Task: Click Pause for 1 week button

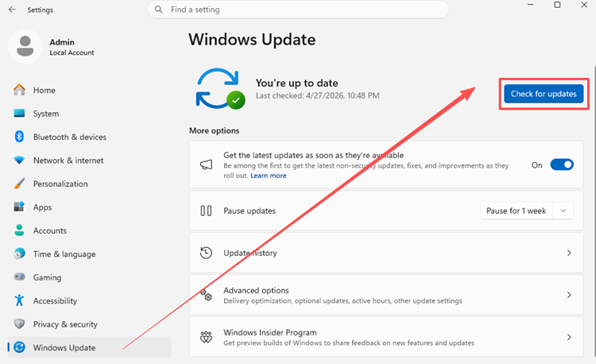Action: pos(517,211)
